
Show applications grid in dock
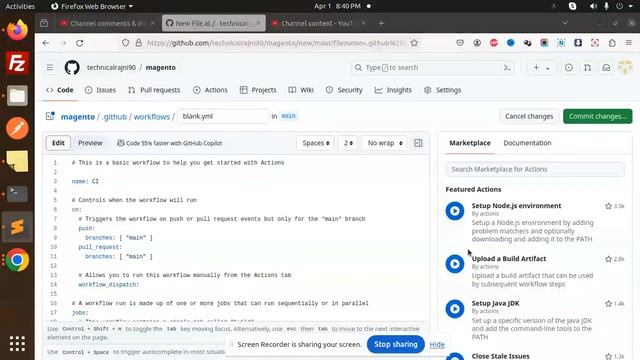(17, 344)
